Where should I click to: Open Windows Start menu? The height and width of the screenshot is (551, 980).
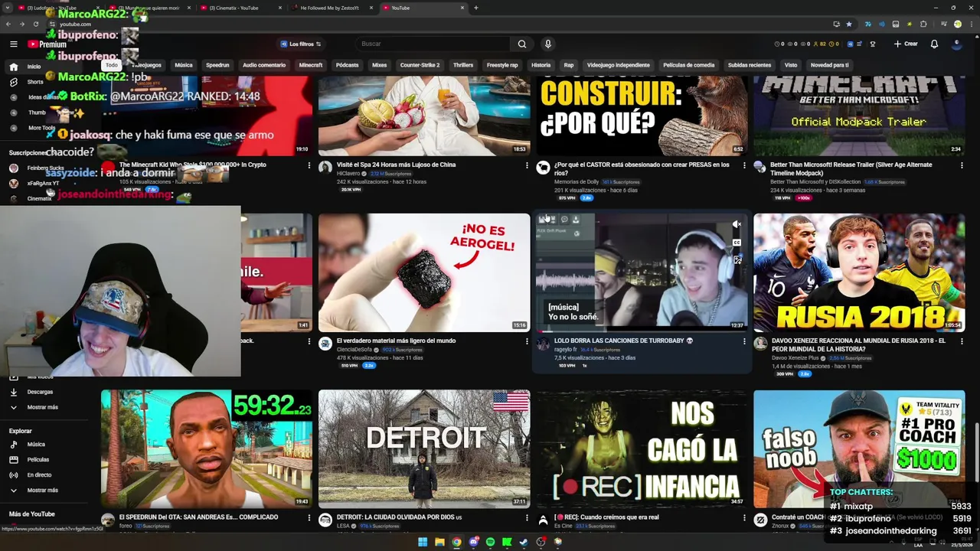[422, 542]
